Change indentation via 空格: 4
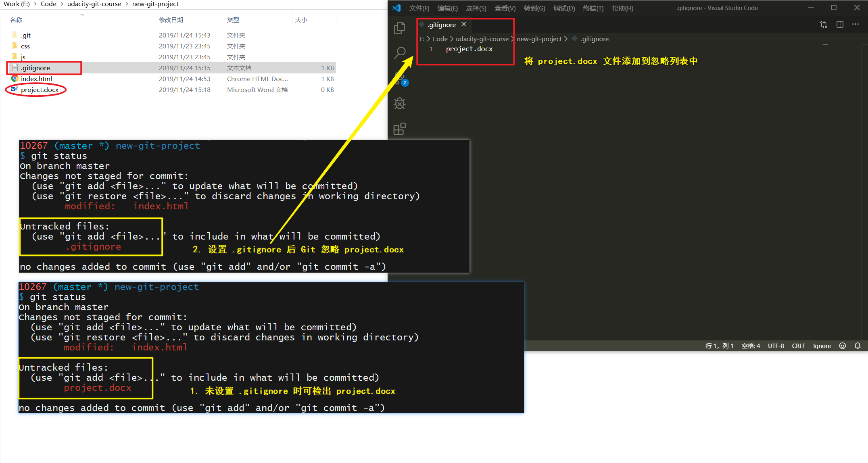 click(751, 346)
